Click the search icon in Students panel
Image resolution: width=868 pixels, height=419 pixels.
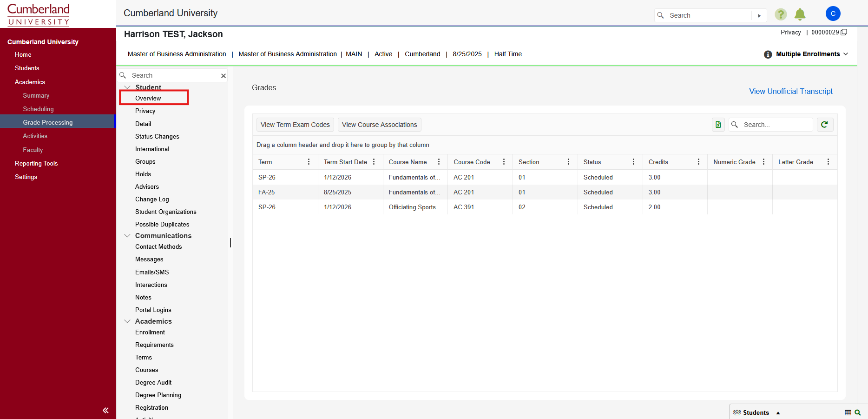[858, 412]
